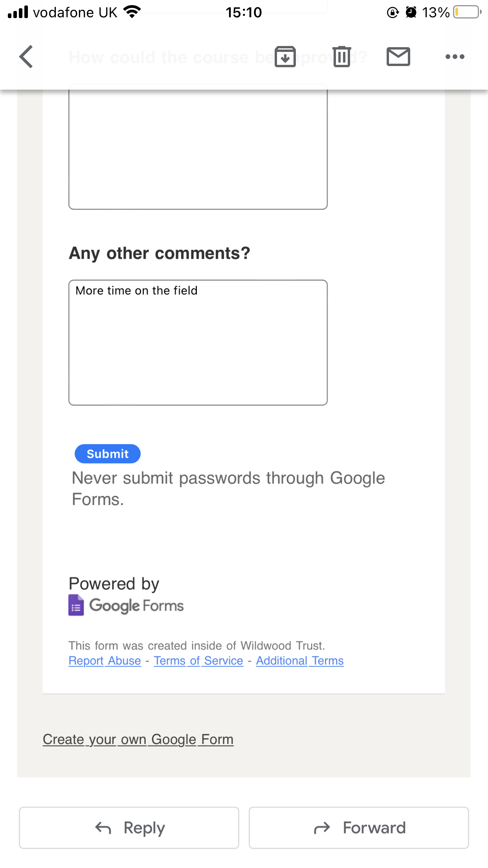Open the Report Abuse link

point(105,661)
